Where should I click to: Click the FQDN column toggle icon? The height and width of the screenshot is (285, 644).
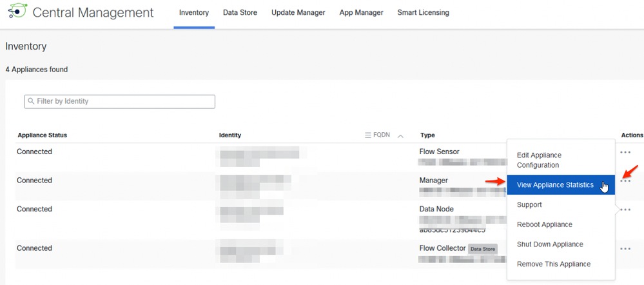coord(368,135)
